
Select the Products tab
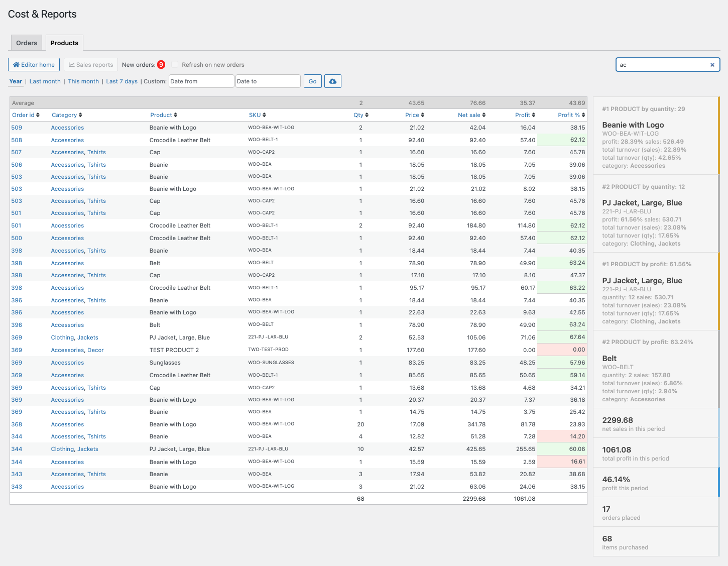64,43
